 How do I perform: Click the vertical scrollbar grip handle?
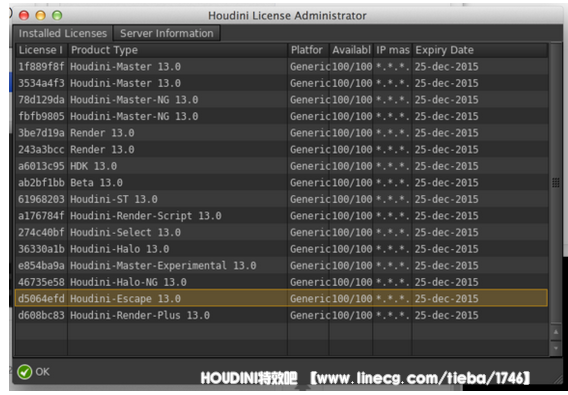tap(556, 182)
